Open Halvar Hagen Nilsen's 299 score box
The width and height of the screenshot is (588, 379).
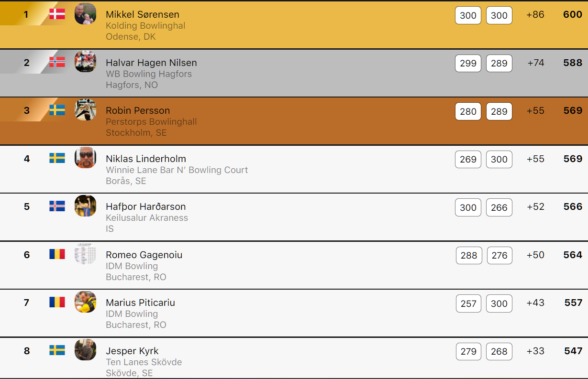pos(468,63)
